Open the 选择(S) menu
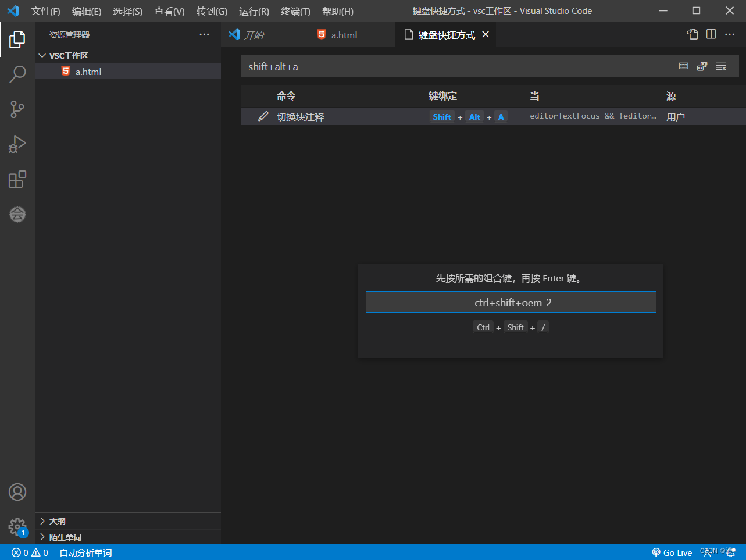Screen dimensions: 746x560 [x=127, y=11]
